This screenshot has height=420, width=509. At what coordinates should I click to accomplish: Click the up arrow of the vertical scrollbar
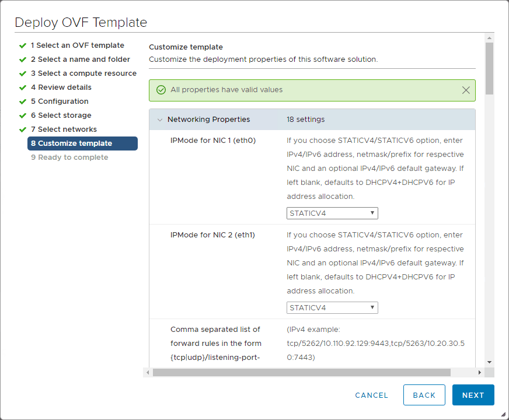[x=490, y=39]
